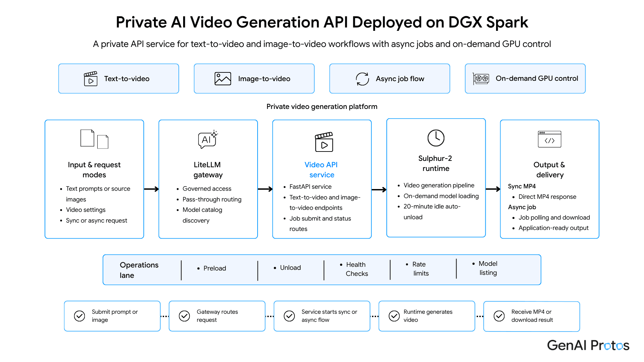The width and height of the screenshot is (644, 362).
Task: Select Model listing in the operations lane
Action: click(488, 268)
